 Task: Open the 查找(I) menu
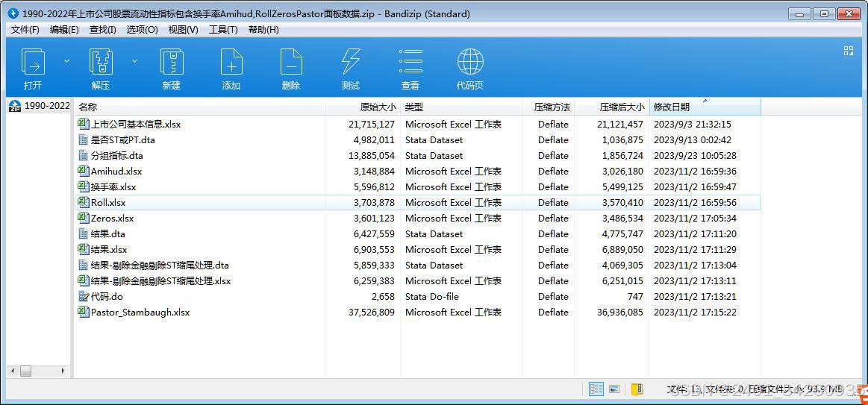pos(103,30)
